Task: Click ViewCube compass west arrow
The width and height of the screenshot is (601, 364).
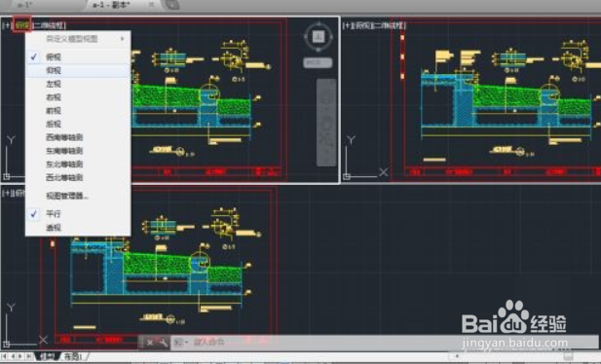Action: point(306,37)
